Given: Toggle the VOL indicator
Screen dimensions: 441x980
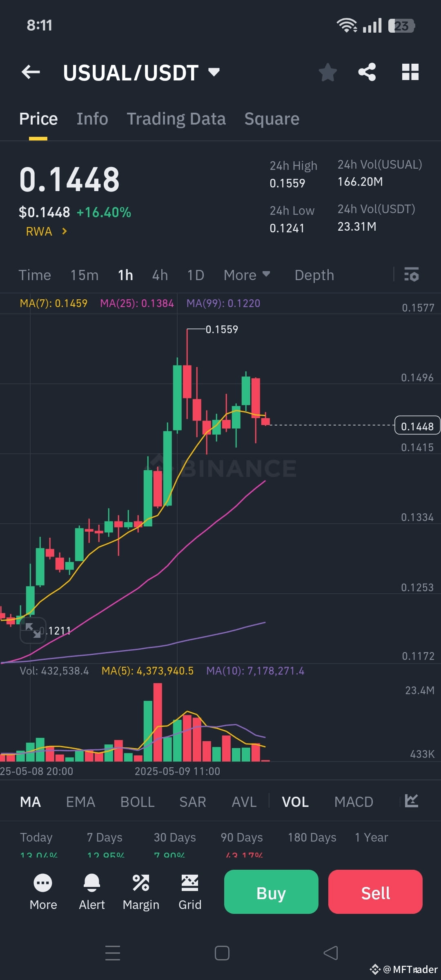Looking at the screenshot, I should coord(295,801).
